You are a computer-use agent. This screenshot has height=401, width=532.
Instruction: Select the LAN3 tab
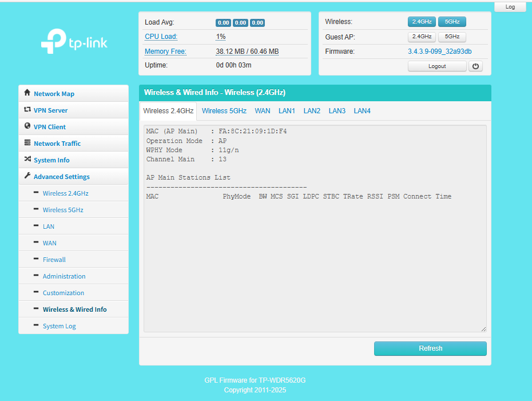click(x=337, y=111)
